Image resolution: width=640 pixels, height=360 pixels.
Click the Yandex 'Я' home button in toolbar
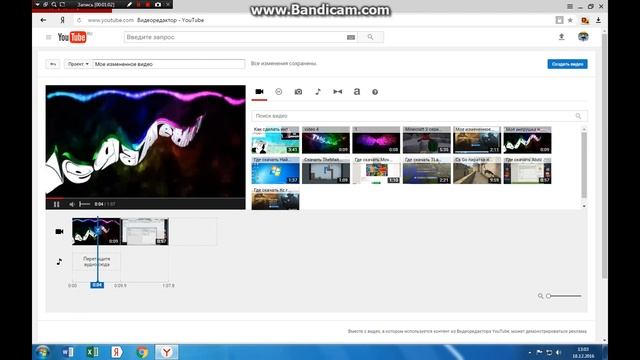point(62,20)
